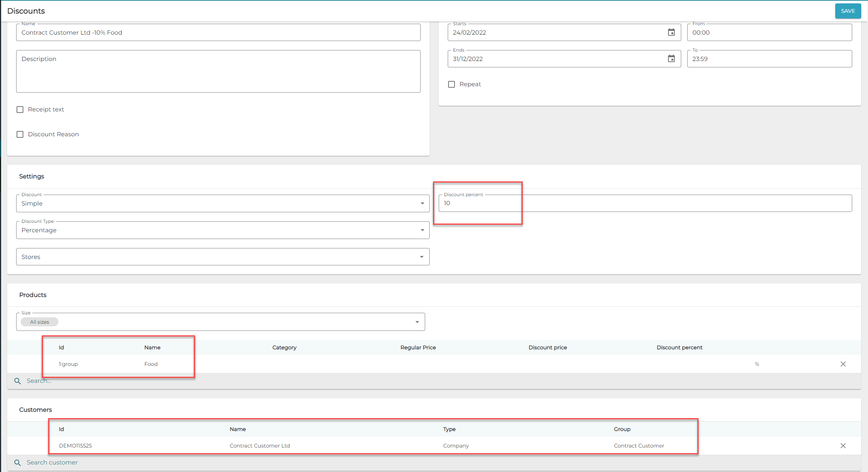Open the Ends date calendar picker
Image resolution: width=868 pixels, height=472 pixels.
[x=671, y=59]
